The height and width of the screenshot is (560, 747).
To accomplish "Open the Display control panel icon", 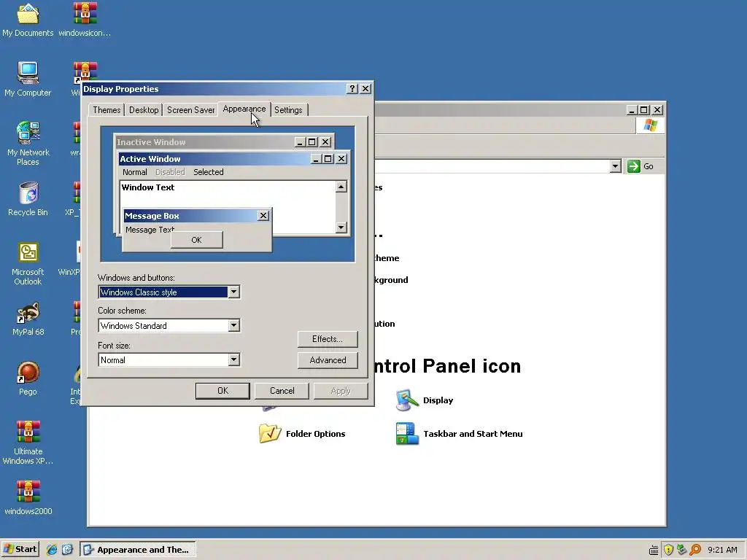I will 406,400.
